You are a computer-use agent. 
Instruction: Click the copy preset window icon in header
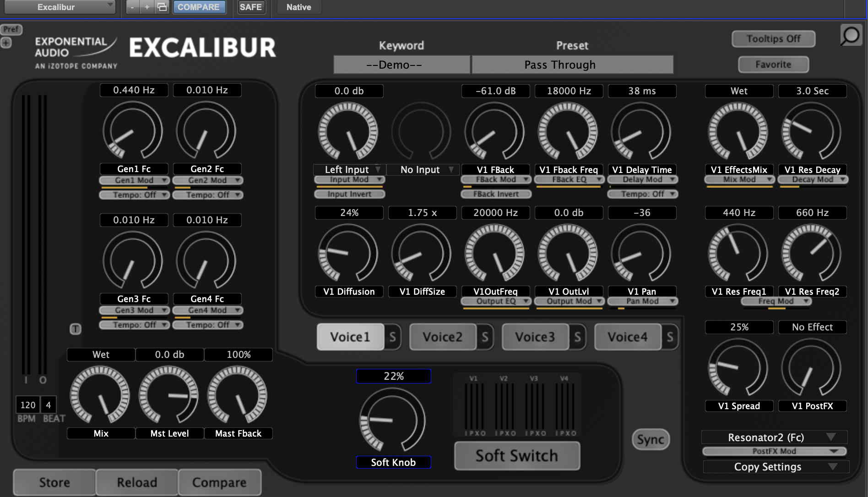pyautogui.click(x=162, y=7)
